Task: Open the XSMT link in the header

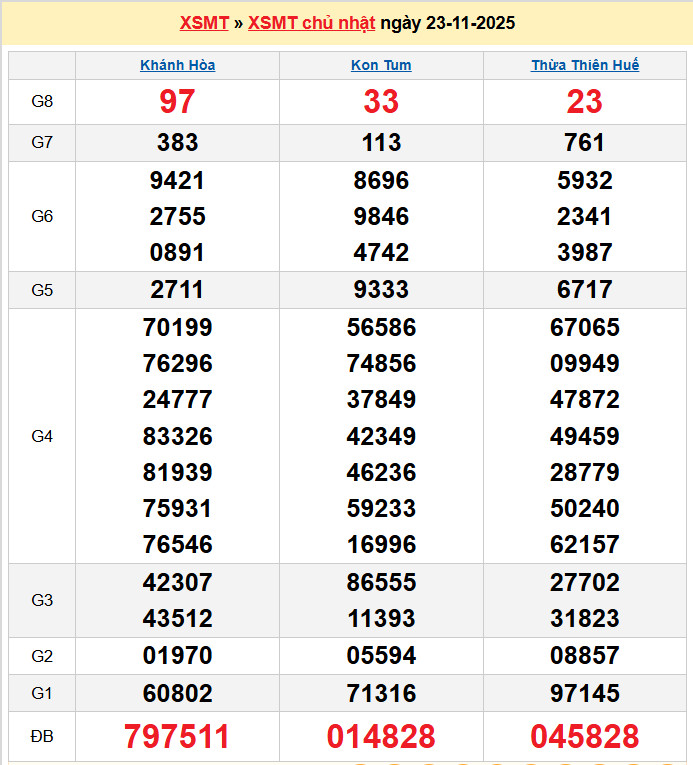Action: pos(204,23)
